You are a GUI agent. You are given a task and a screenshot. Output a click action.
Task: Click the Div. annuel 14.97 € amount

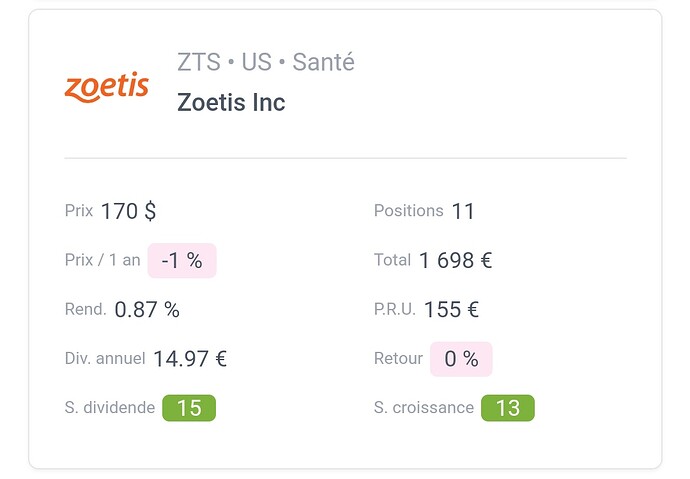(x=190, y=359)
